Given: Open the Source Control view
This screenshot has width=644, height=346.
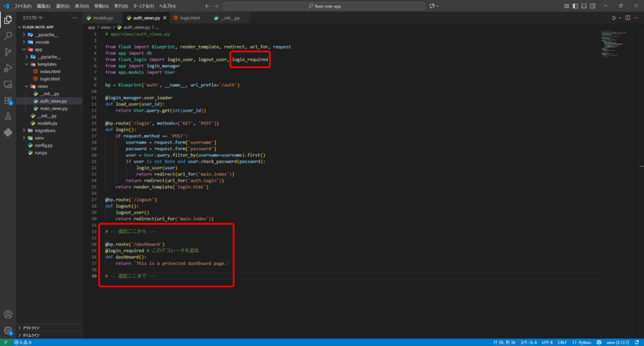Looking at the screenshot, I should tap(8, 52).
